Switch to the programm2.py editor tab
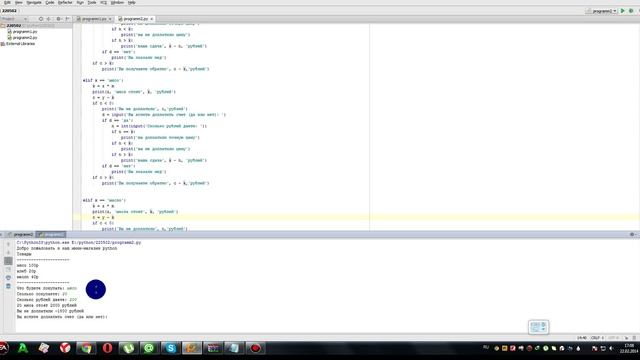This screenshot has width=640, height=360. 136,19
